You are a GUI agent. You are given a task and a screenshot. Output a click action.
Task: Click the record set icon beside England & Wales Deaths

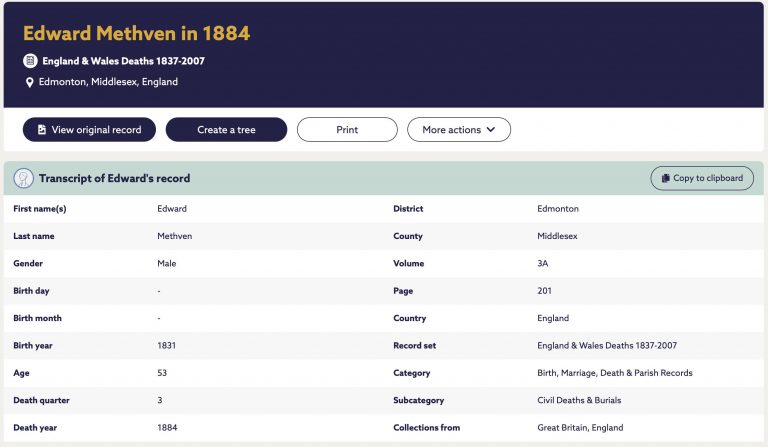pos(30,61)
